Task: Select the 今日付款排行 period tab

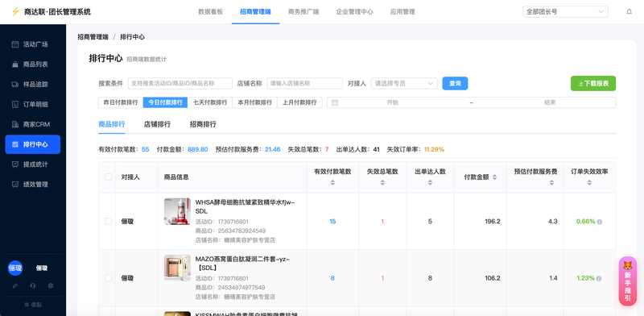Action: coord(166,102)
